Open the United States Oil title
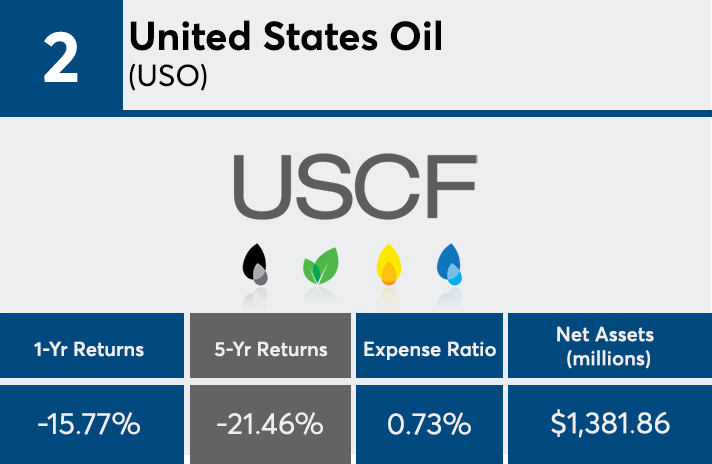712x464 pixels. click(286, 38)
